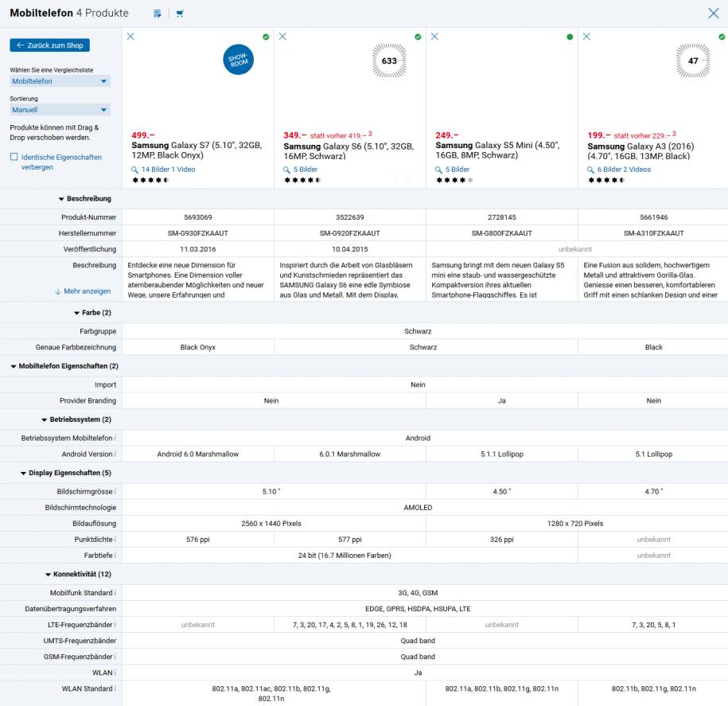This screenshot has height=706, width=728.
Task: Open magnifier icon for Galaxy S7 images
Action: pos(134,170)
